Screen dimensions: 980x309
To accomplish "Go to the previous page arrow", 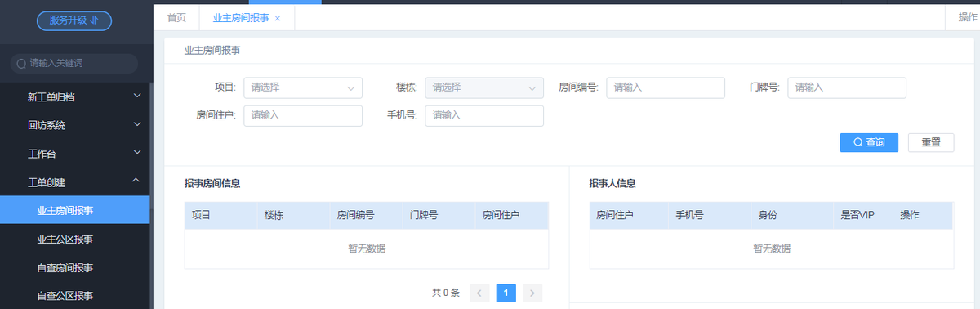I will point(480,293).
